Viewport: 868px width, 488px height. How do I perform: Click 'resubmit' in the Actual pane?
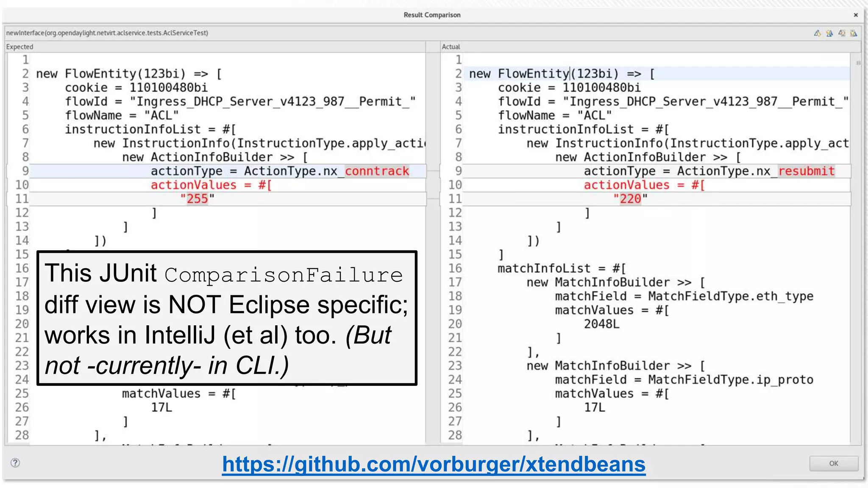[807, 171]
